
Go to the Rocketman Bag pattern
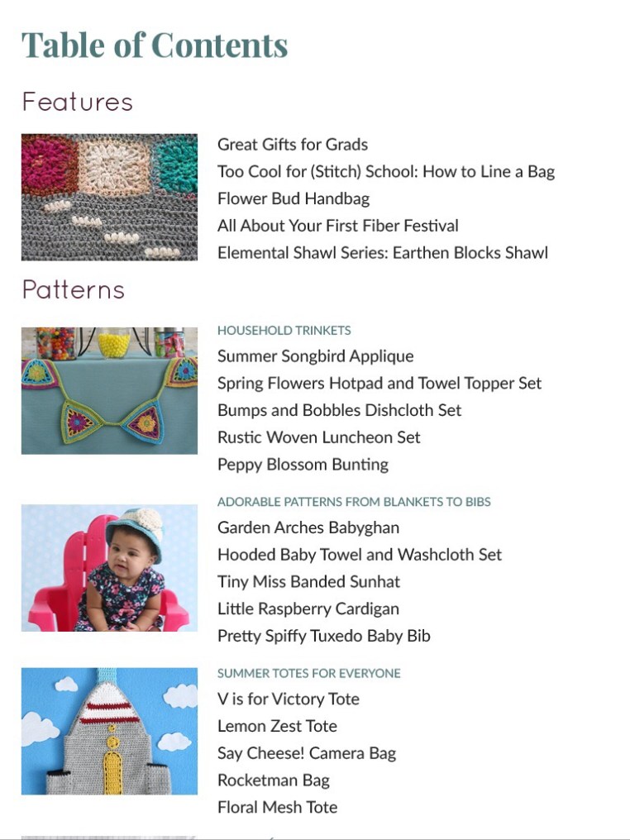pos(273,780)
